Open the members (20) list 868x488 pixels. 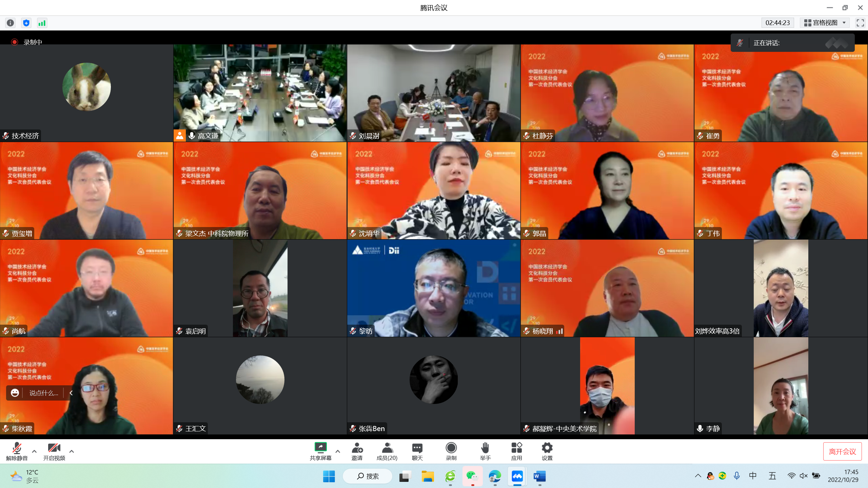click(x=387, y=448)
